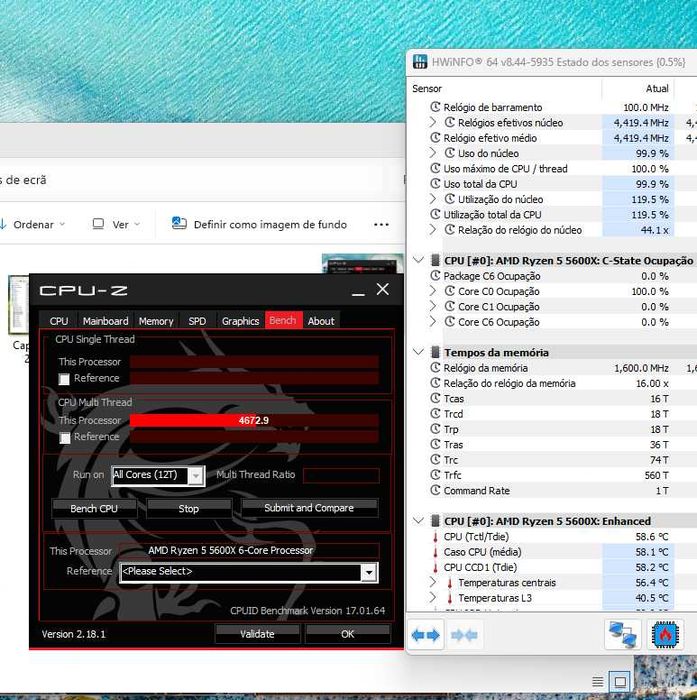Expand Relógios efetivos núcleo row
This screenshot has width=697, height=700.
click(432, 122)
